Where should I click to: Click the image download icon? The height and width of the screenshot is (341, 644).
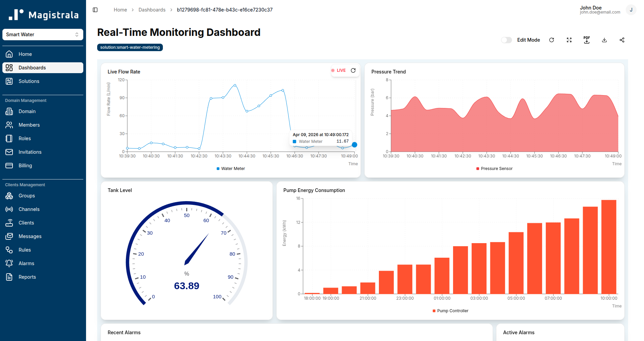tap(604, 40)
